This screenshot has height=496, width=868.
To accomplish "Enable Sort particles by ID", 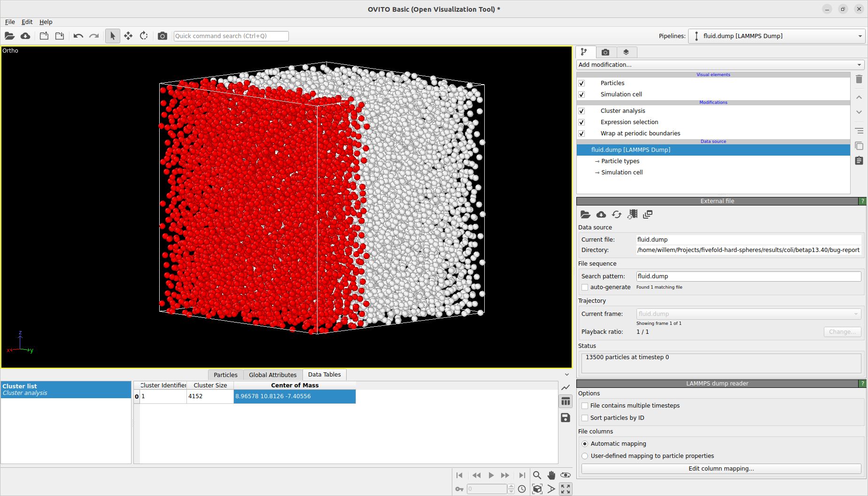I will [x=585, y=417].
